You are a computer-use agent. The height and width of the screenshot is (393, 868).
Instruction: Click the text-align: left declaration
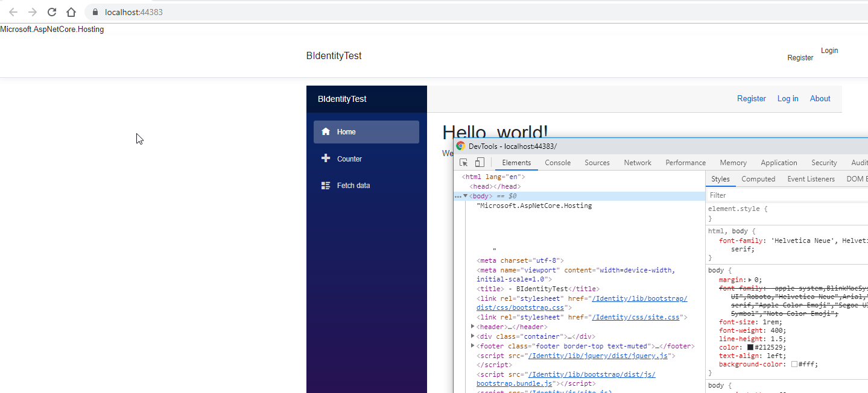(753, 356)
